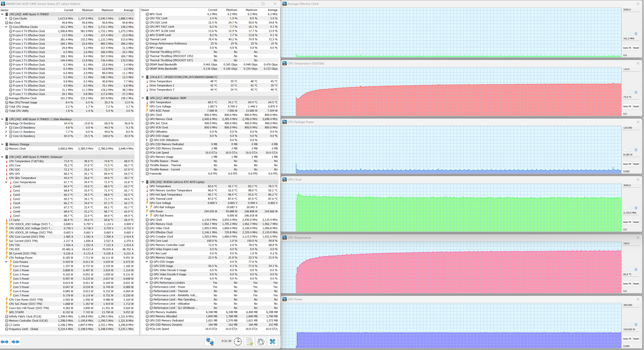Click the blue color swatch on Average Effective Clock graph

pos(636,34)
